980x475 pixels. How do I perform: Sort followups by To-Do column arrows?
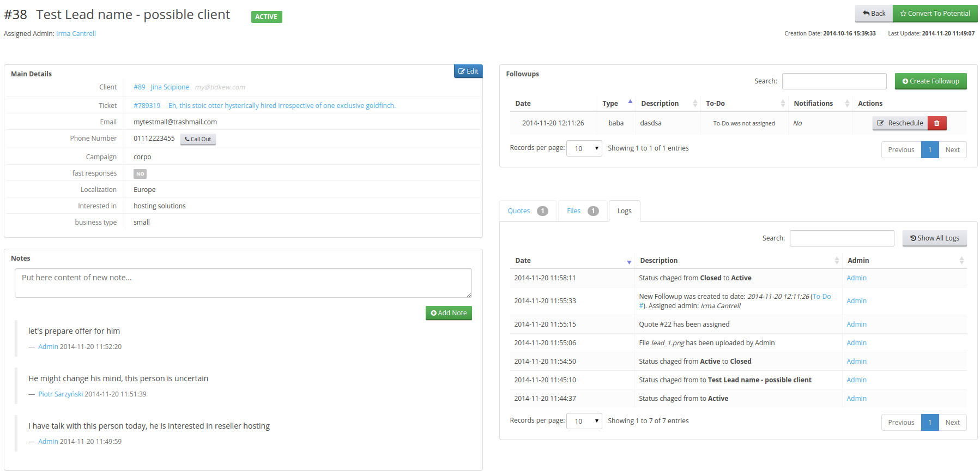pos(783,104)
